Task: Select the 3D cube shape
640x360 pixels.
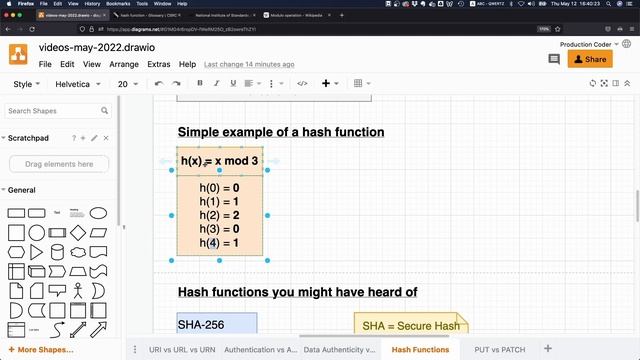Action: (x=36, y=271)
